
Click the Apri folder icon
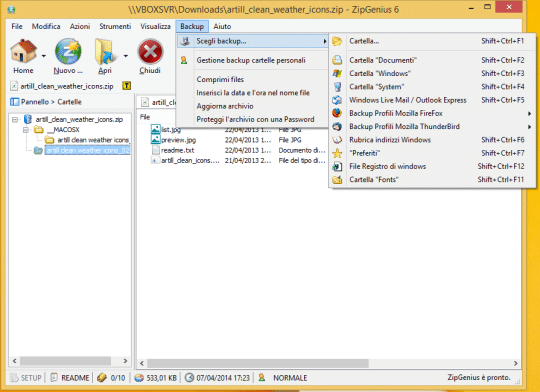click(104, 52)
